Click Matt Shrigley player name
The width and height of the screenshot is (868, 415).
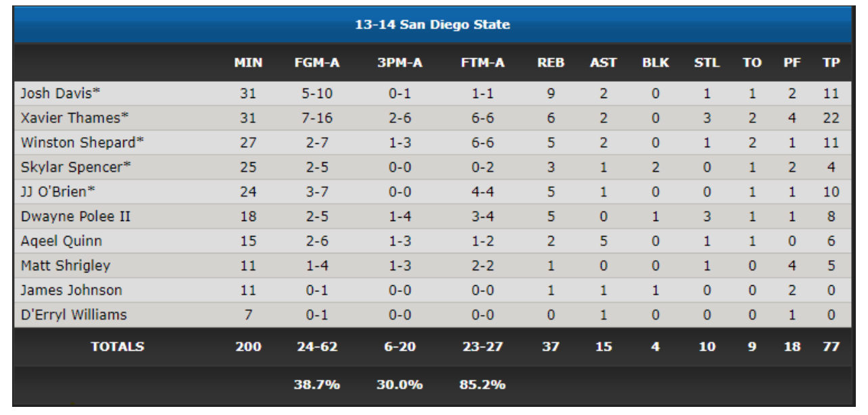click(65, 266)
